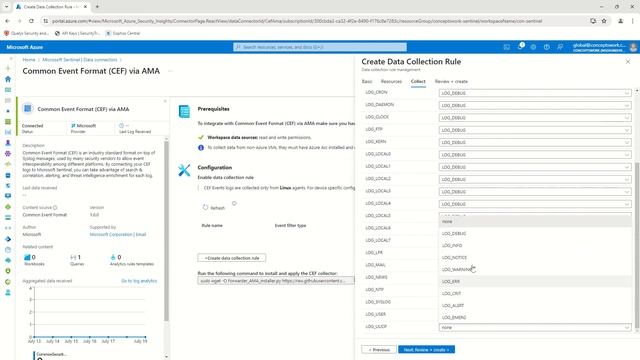The width and height of the screenshot is (640, 360).
Task: Open the LOG_LOCAL4 level dropdown
Action: coord(535,204)
